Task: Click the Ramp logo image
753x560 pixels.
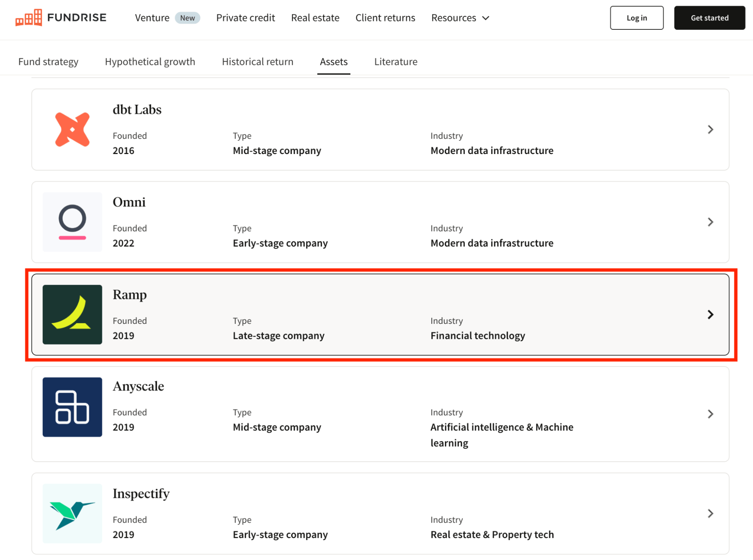Action: (x=72, y=314)
